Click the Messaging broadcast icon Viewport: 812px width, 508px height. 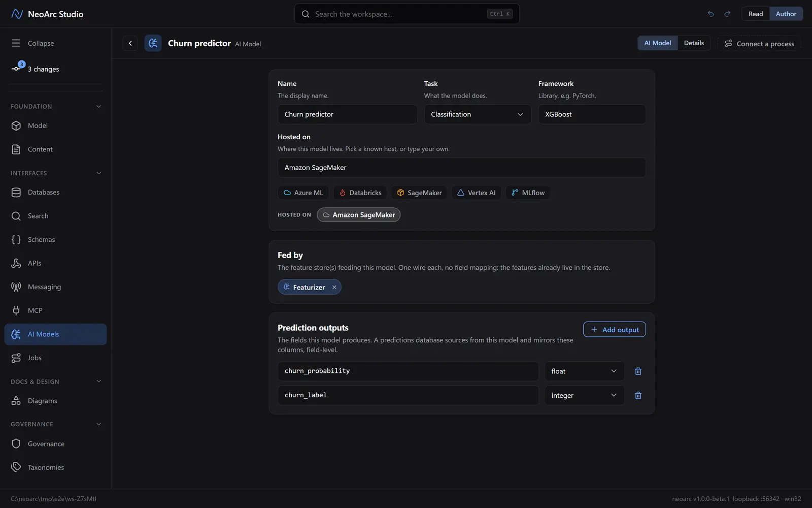16,287
